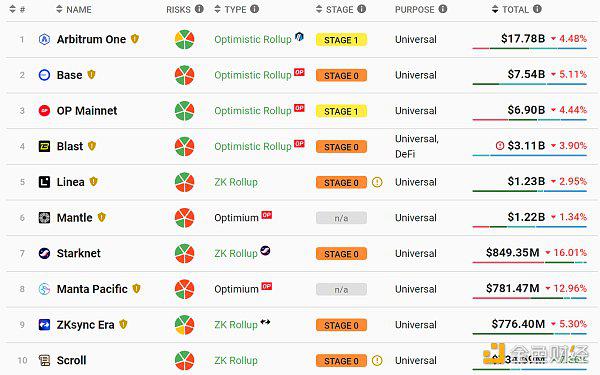This screenshot has width=600, height=375.
Task: Click the value breakdown bar under $17.78B
Action: click(530, 49)
